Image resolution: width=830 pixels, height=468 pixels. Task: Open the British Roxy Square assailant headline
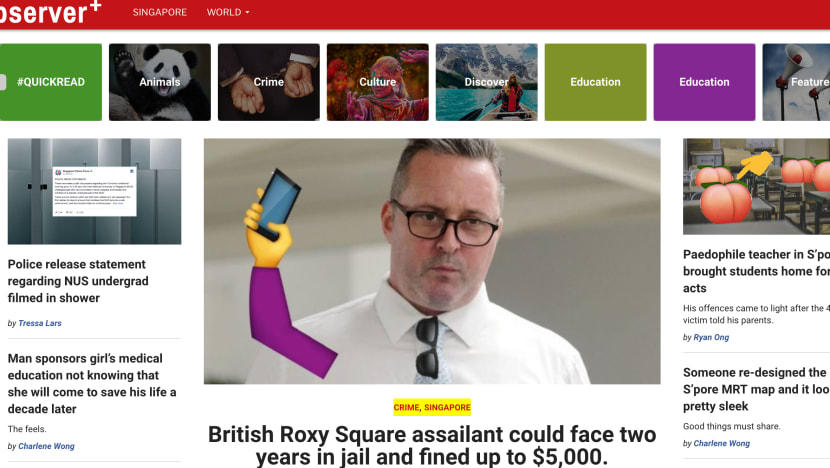pos(432,445)
